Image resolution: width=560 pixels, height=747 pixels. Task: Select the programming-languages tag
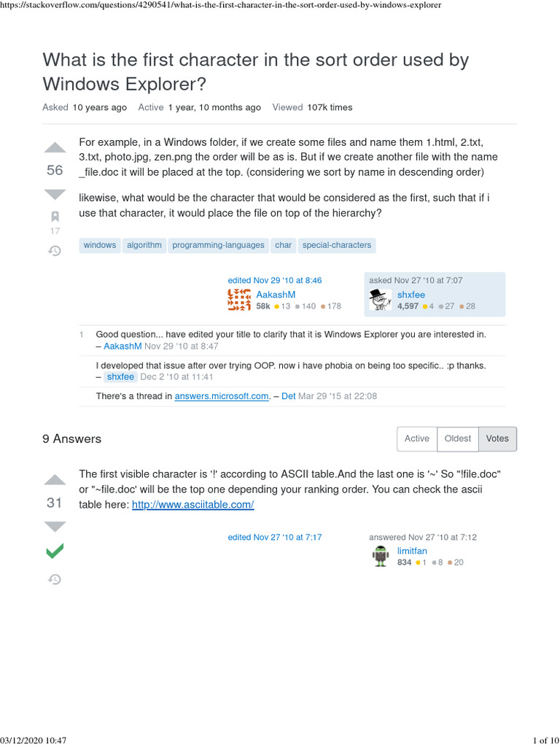pos(218,245)
